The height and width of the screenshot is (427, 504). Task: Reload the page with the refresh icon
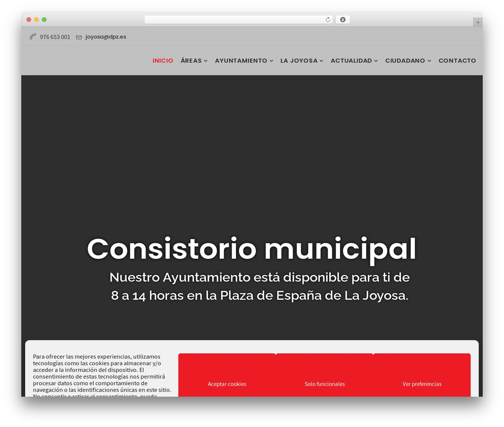328,20
